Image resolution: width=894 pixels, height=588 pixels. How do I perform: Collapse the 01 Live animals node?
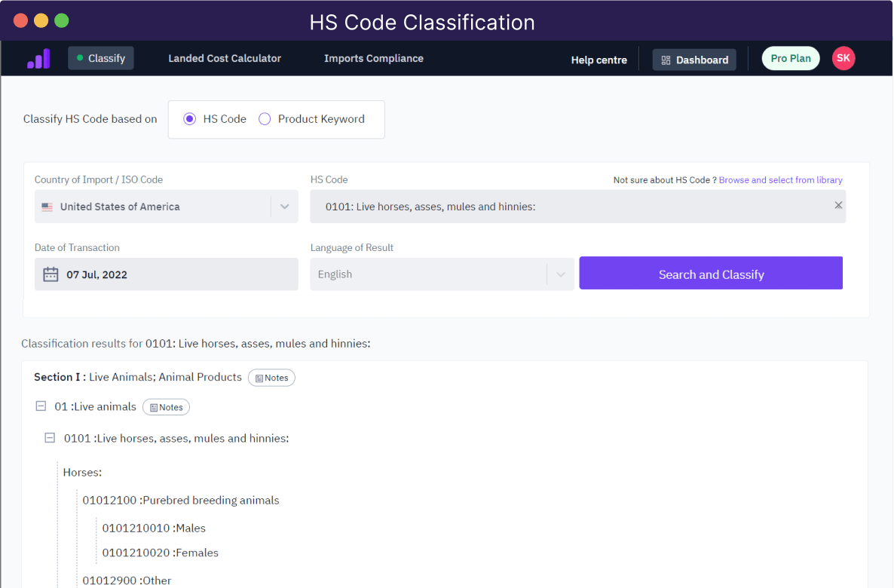point(41,406)
